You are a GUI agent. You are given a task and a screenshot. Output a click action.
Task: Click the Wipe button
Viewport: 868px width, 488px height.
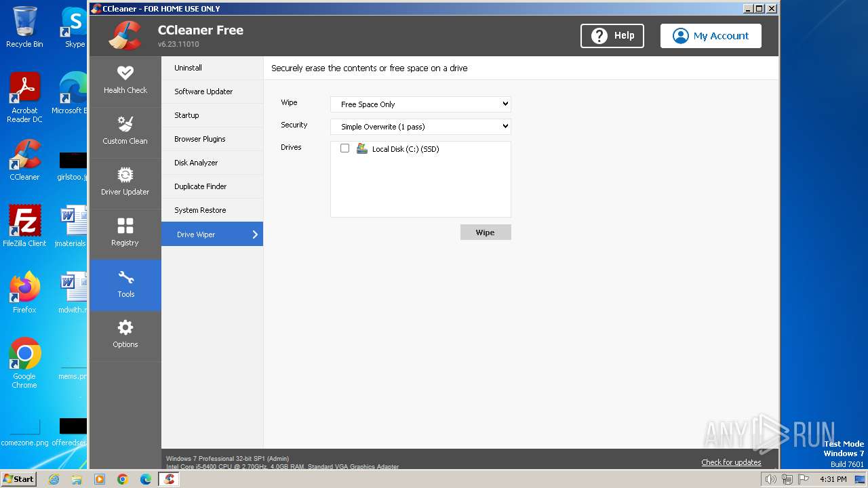486,232
